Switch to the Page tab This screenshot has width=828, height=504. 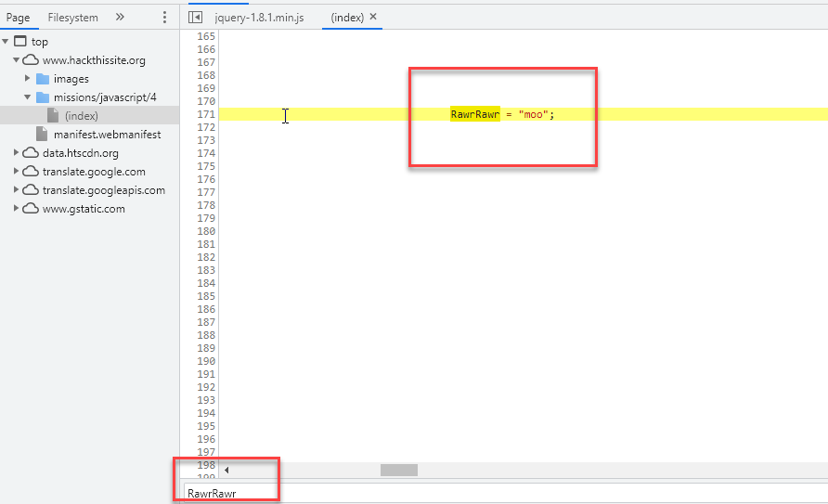click(x=18, y=18)
